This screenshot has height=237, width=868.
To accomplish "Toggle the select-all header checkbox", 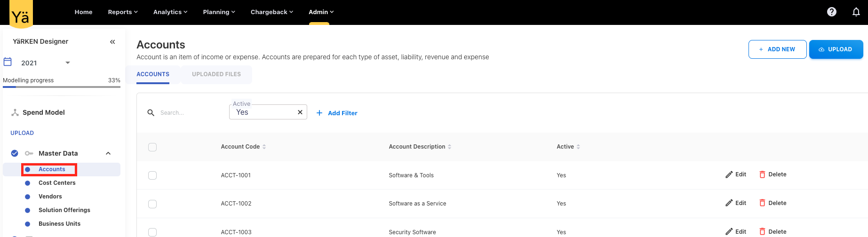I will click(152, 147).
